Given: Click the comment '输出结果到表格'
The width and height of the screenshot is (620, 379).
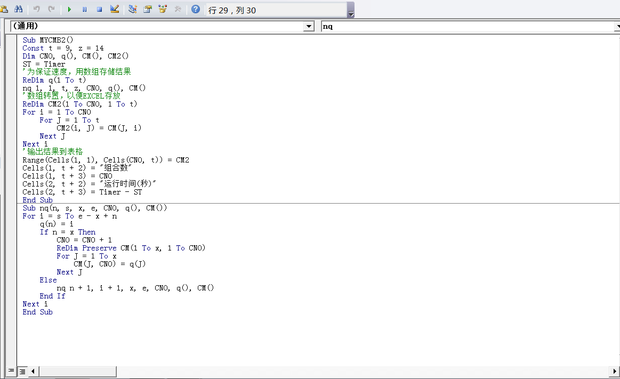Looking at the screenshot, I should tap(53, 151).
